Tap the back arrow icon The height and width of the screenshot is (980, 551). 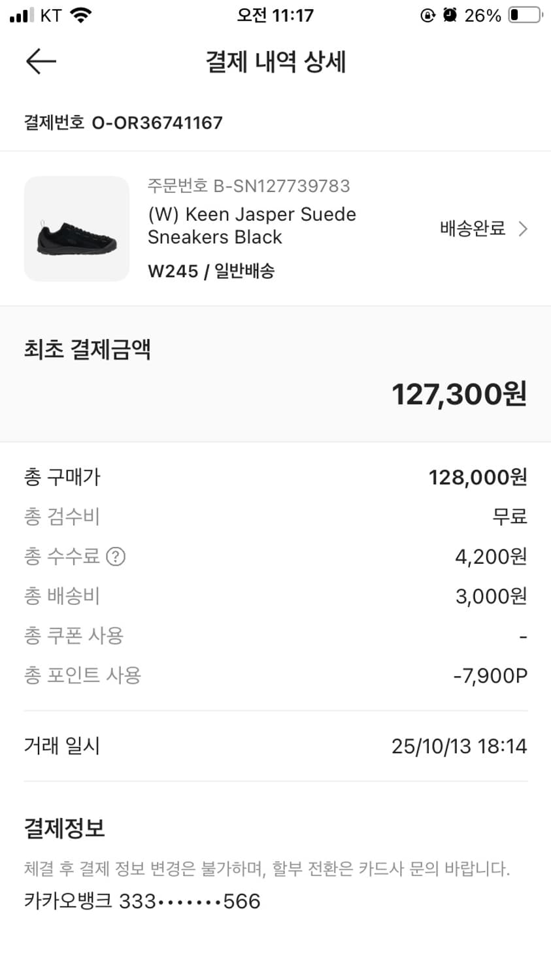(x=41, y=62)
